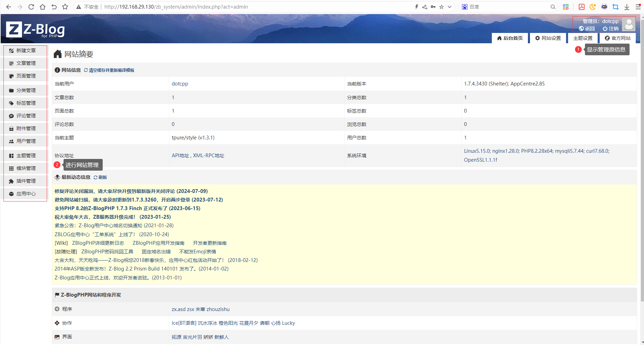Open 标签管理 in the sidebar
Screen dimensions: 644x345
tap(25, 103)
